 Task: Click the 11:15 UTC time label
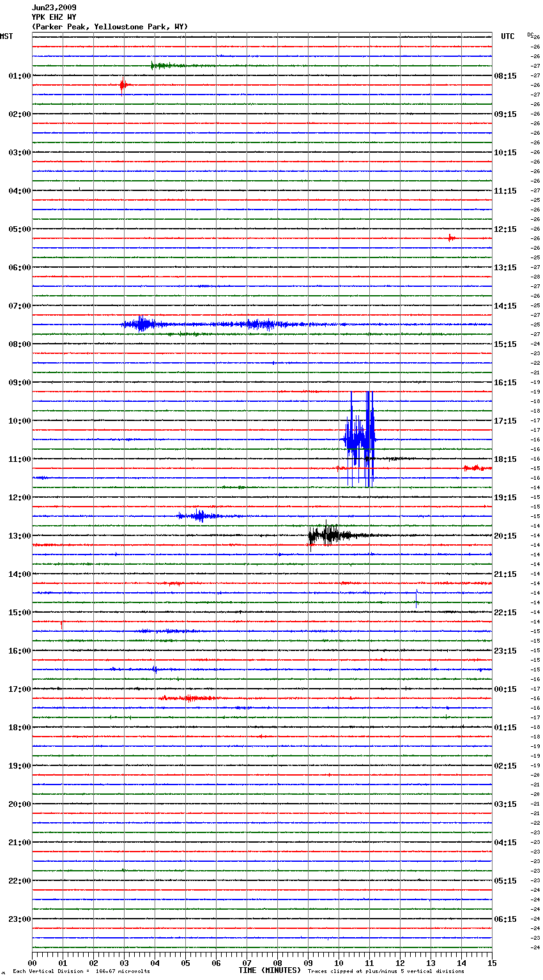pyautogui.click(x=505, y=190)
